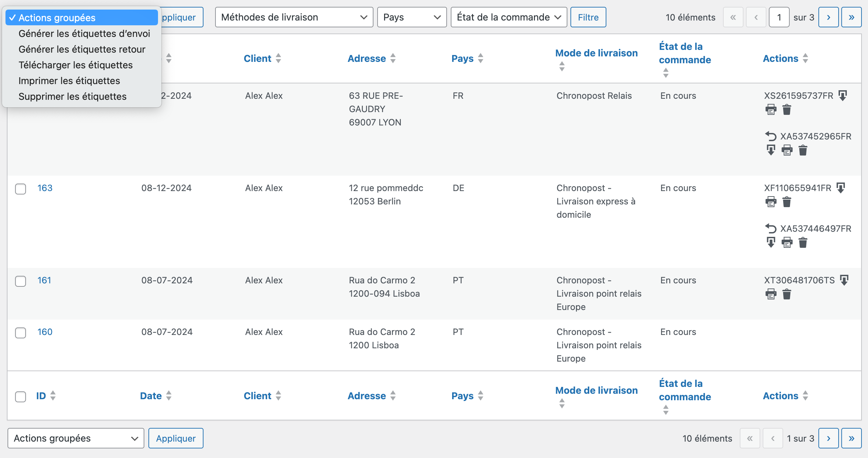Download label XT306481706TS
The width and height of the screenshot is (868, 458).
tap(844, 280)
